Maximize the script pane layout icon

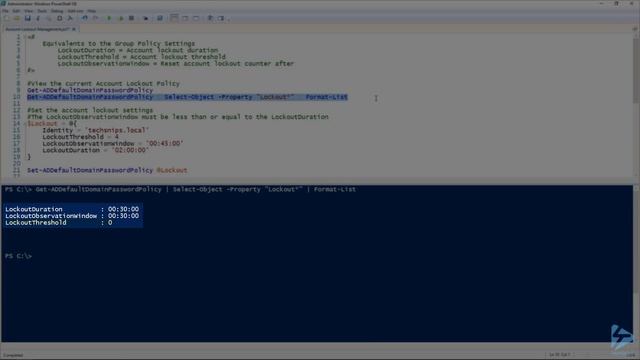[196, 18]
